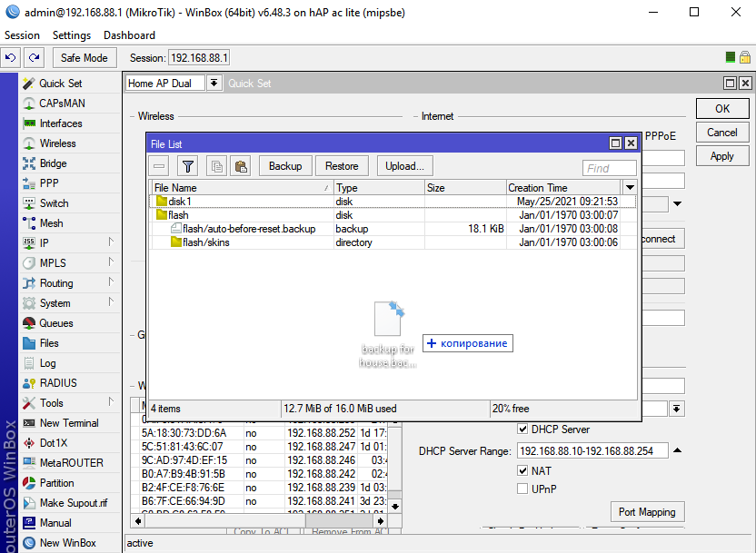Click the Find search field in File List
Screen dimensions: 756x553
point(609,168)
